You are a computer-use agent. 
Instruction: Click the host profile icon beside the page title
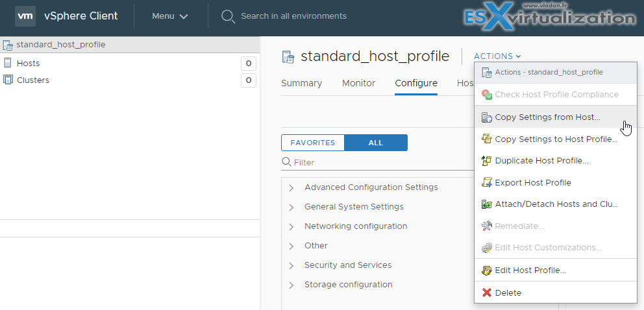288,56
